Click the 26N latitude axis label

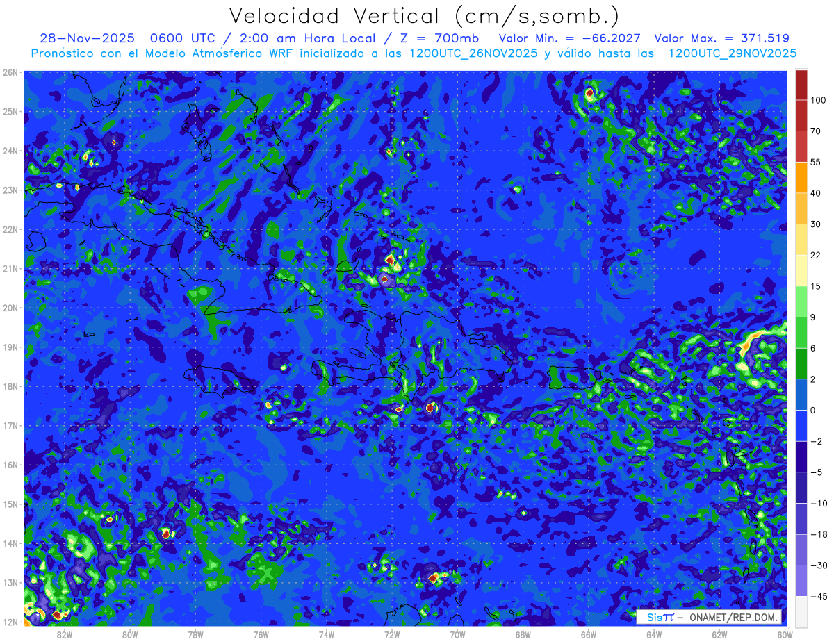[x=10, y=72]
